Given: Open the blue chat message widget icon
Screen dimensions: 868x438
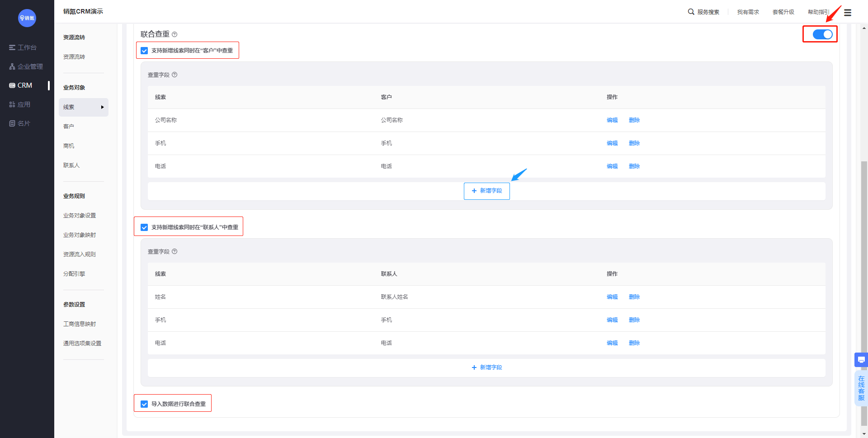Looking at the screenshot, I should coord(861,360).
